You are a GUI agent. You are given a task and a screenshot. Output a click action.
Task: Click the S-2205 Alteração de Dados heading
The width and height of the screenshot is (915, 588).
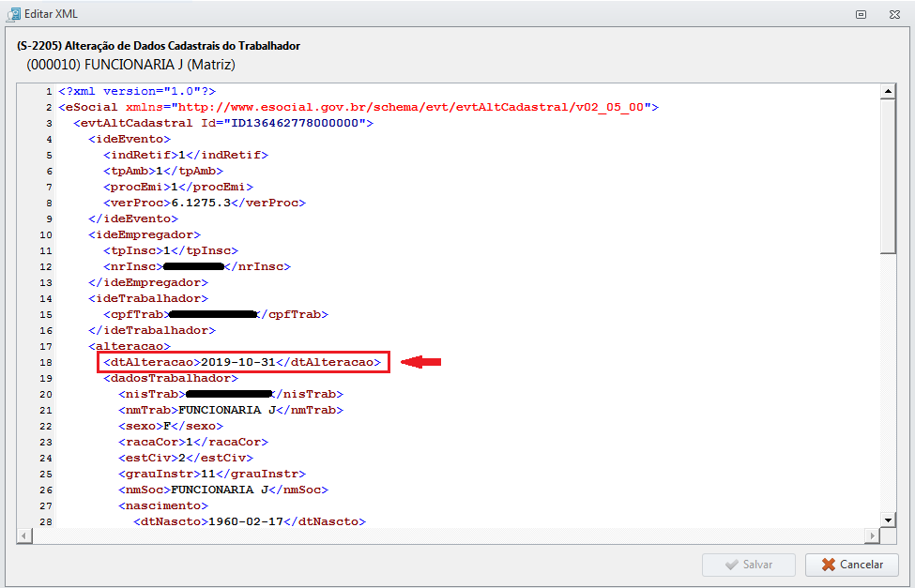[x=159, y=46]
